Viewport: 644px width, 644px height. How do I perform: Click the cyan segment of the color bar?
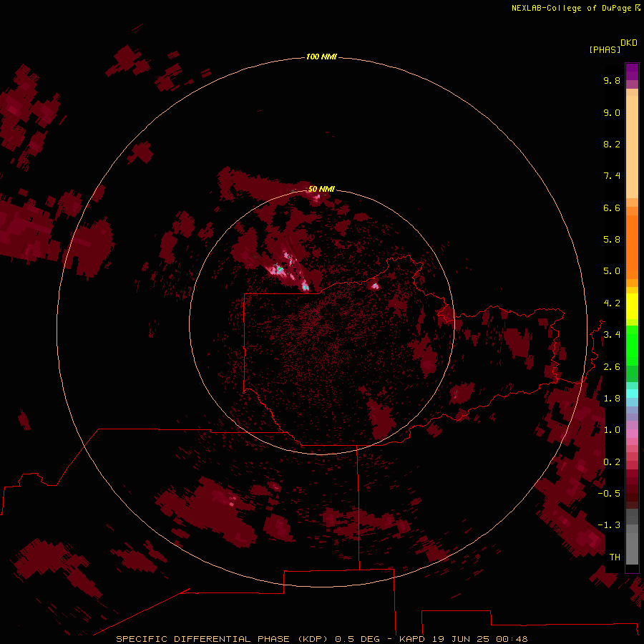point(632,394)
